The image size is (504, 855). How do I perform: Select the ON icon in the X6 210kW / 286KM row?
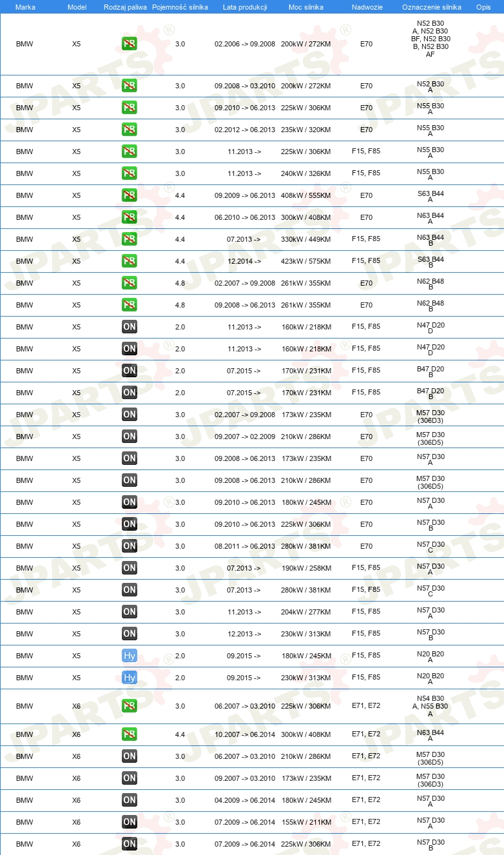point(130,756)
